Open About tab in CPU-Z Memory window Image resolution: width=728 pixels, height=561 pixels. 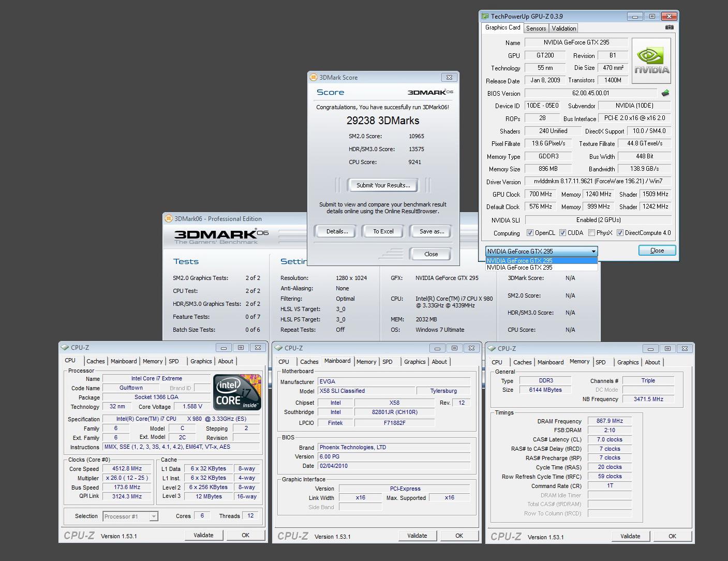(x=652, y=362)
